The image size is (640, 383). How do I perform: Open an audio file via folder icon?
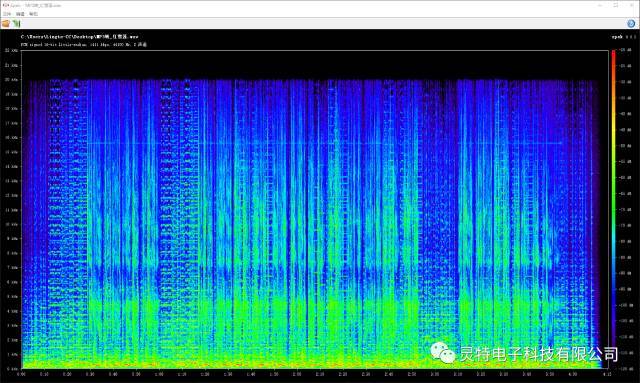[6, 24]
